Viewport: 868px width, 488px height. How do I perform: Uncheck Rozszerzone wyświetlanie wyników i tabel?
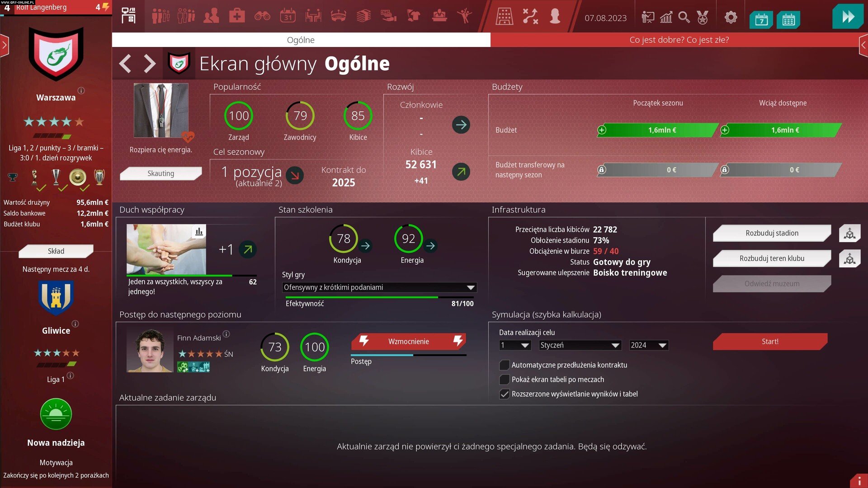point(504,394)
